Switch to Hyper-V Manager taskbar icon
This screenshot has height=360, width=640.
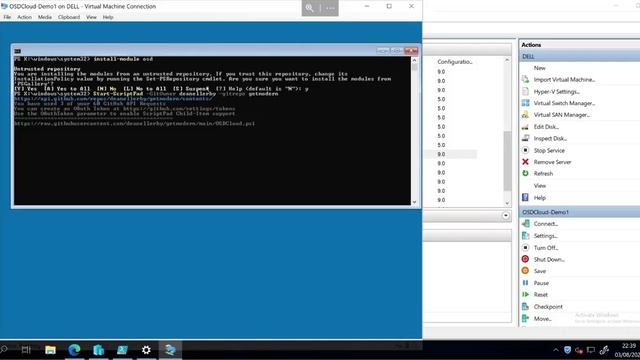(x=170, y=350)
